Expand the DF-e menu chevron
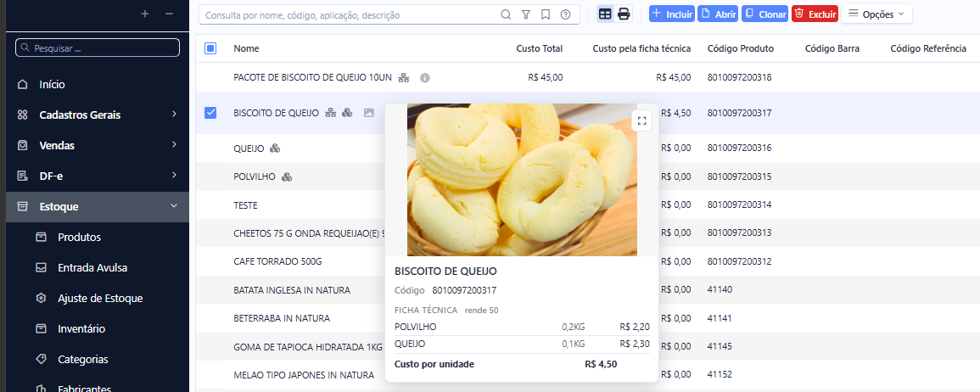 174,176
